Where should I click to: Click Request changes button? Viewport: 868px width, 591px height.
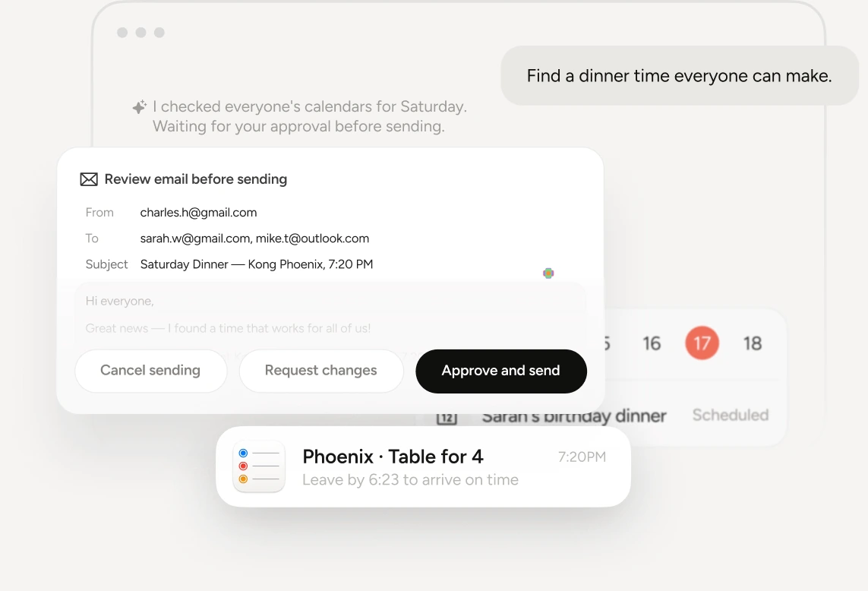[321, 371]
